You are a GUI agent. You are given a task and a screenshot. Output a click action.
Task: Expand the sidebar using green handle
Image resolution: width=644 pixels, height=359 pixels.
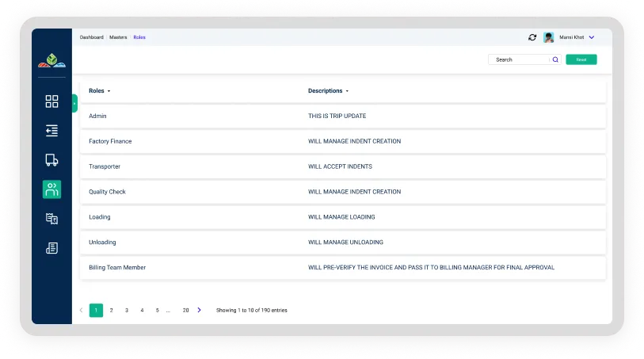(74, 103)
